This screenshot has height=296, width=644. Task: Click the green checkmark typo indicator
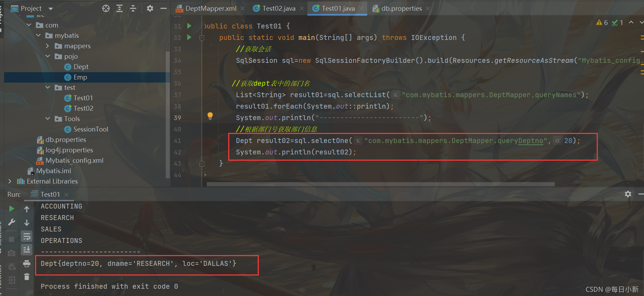point(617,23)
